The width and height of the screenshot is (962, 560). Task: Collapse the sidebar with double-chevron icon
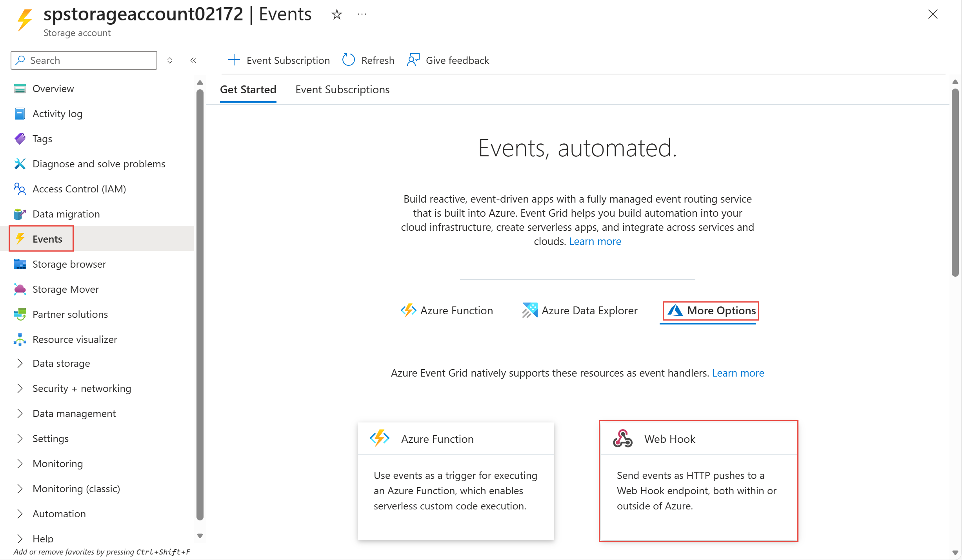tap(193, 60)
